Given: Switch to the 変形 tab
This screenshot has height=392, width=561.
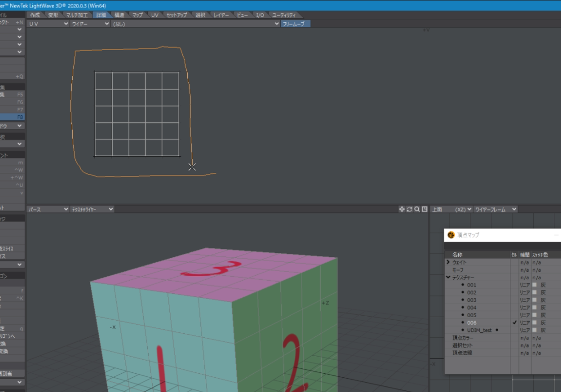Looking at the screenshot, I should (x=53, y=15).
